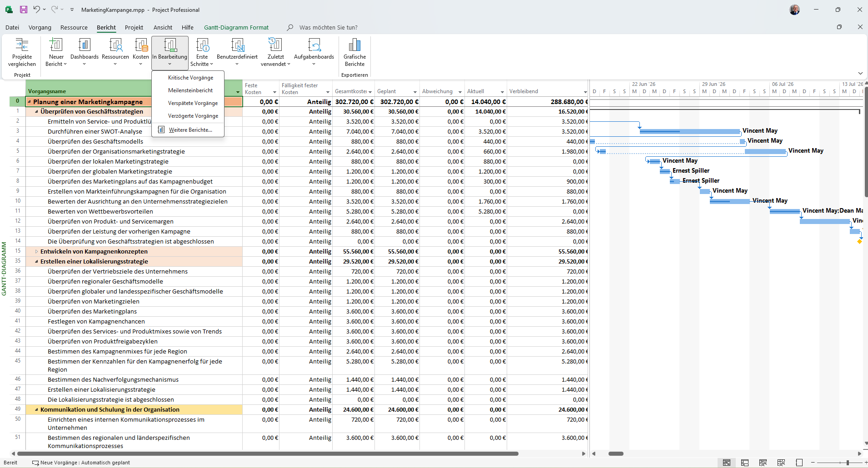Click the Was möchten Sie tun search box
Viewport: 868px width, 468px height.
coord(328,27)
